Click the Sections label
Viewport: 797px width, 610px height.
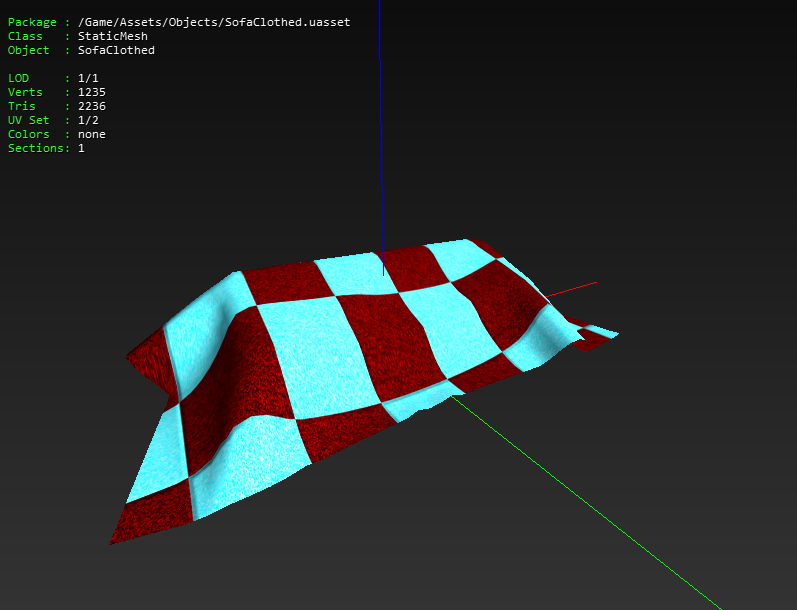(36, 148)
